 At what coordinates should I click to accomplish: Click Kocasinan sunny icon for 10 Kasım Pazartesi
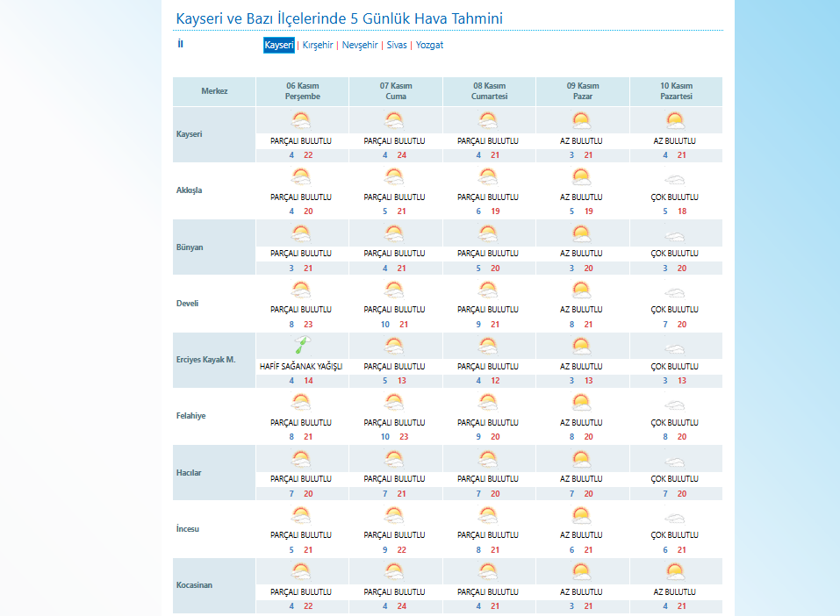point(675,571)
